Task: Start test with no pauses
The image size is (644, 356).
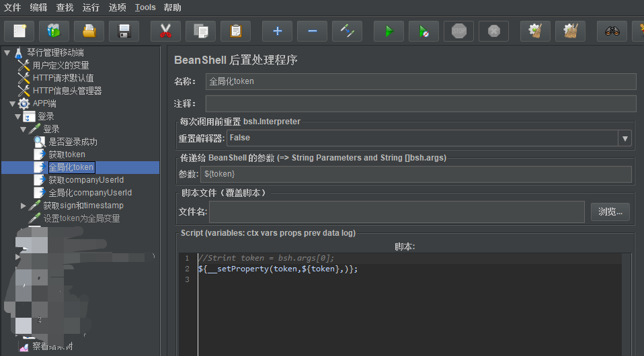Action: (424, 31)
